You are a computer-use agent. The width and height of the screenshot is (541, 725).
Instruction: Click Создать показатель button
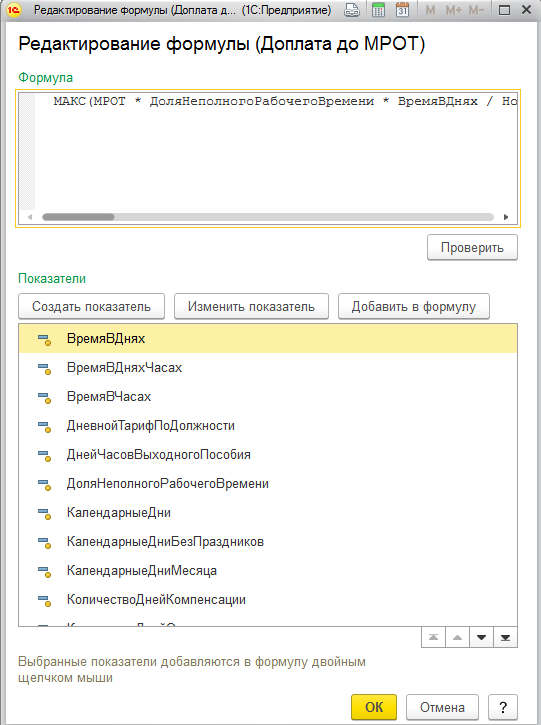click(x=92, y=307)
